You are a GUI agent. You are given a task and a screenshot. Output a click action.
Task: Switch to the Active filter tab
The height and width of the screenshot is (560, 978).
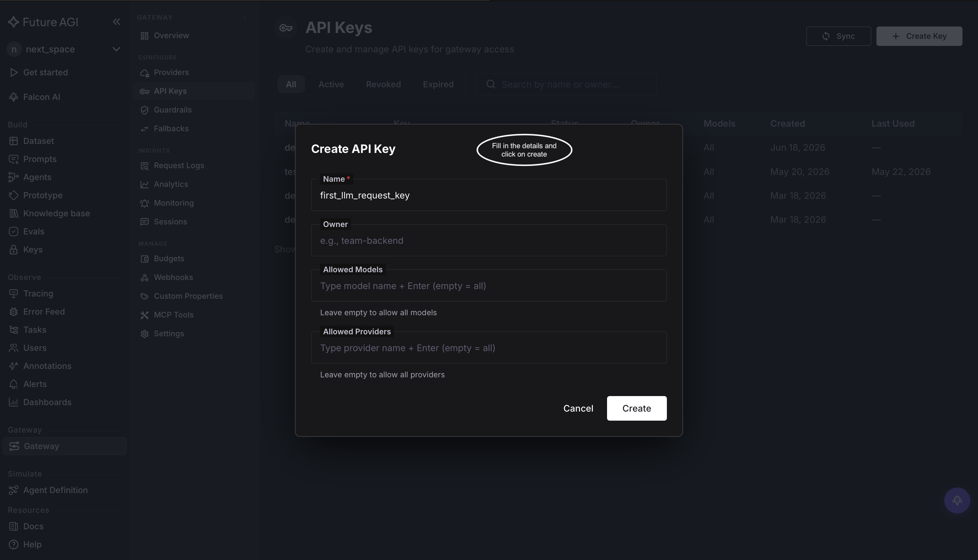coord(331,84)
